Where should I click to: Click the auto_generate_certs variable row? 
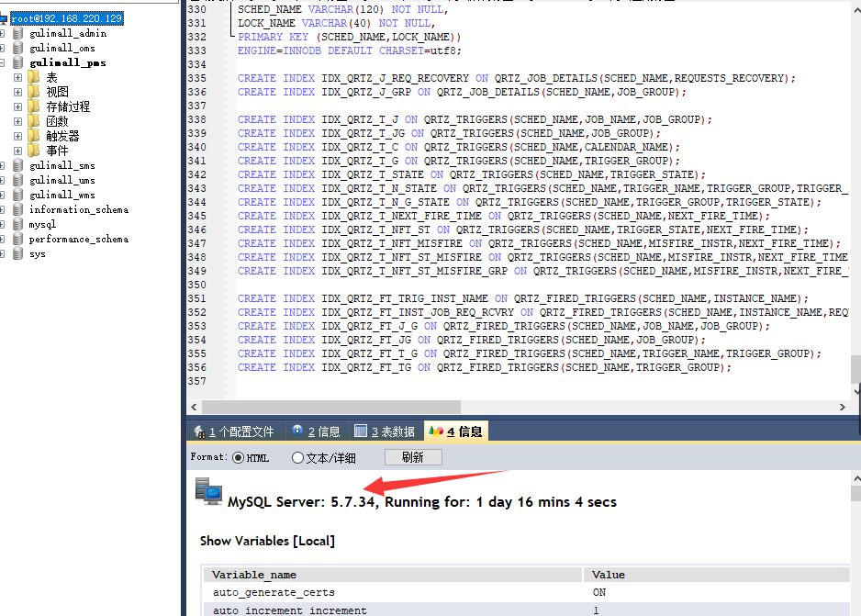(x=527, y=592)
